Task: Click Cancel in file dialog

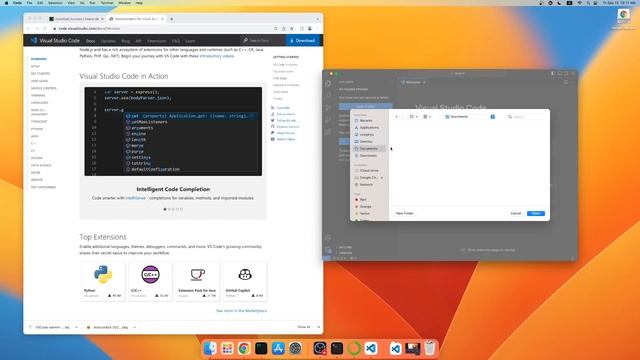Action: pyautogui.click(x=516, y=213)
